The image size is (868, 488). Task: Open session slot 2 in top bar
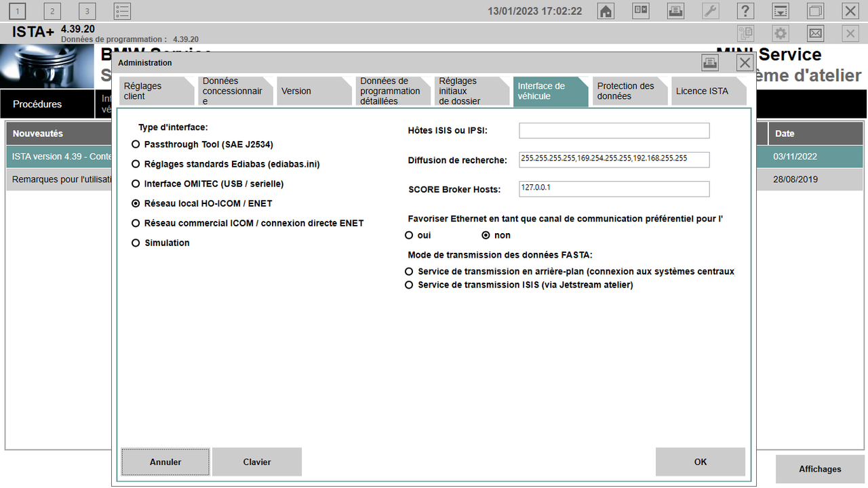[52, 11]
